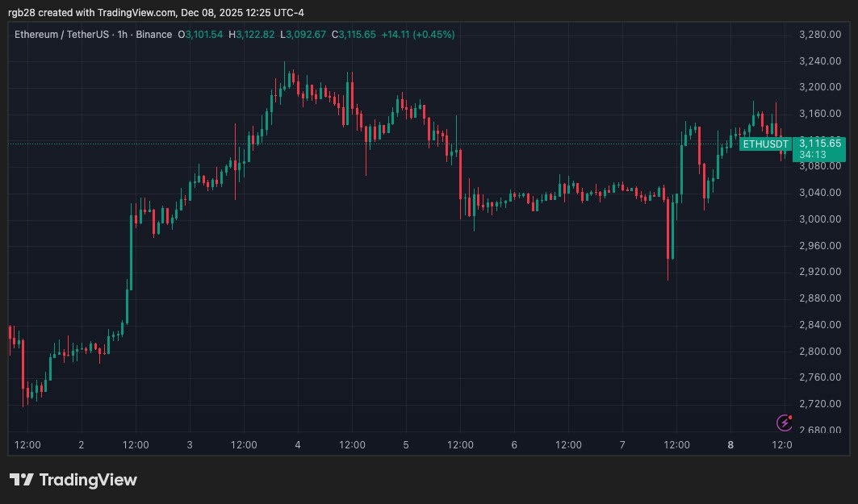The width and height of the screenshot is (858, 504).
Task: Click date label 5 on time axis
Action: pyautogui.click(x=406, y=445)
